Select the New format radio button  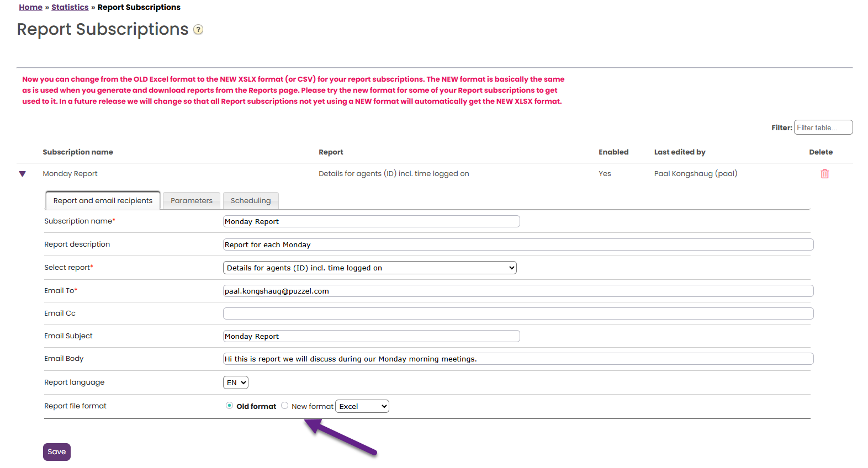285,406
